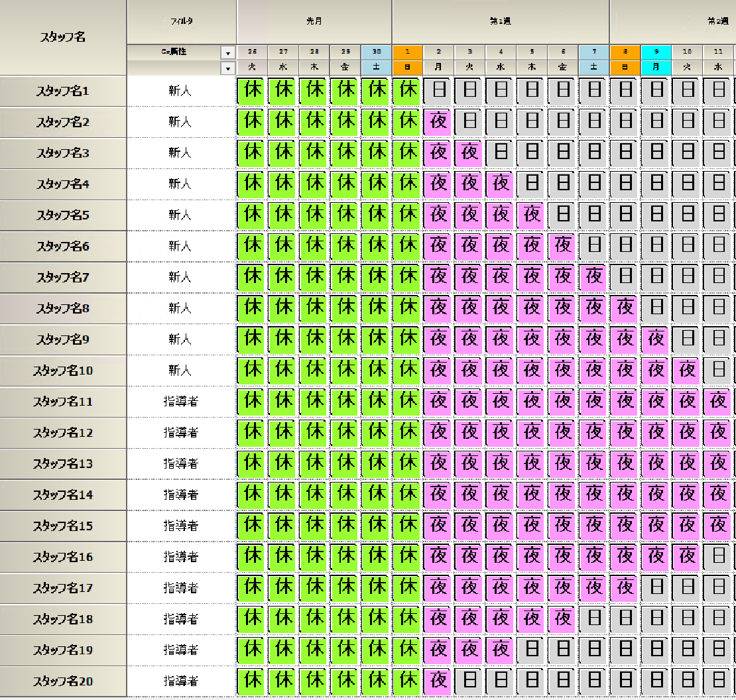Click スタッフ名13 休 cell on date 28
This screenshot has height=700, width=736.
[x=314, y=463]
